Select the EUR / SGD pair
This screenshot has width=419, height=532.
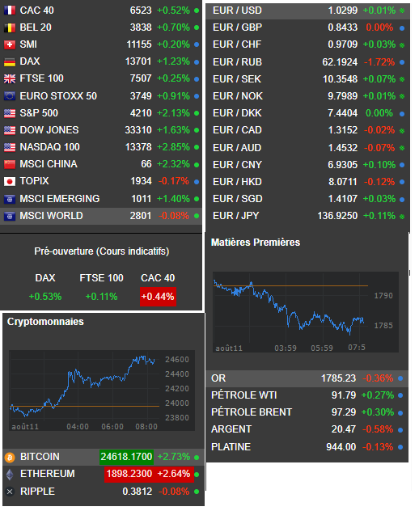tap(307, 199)
